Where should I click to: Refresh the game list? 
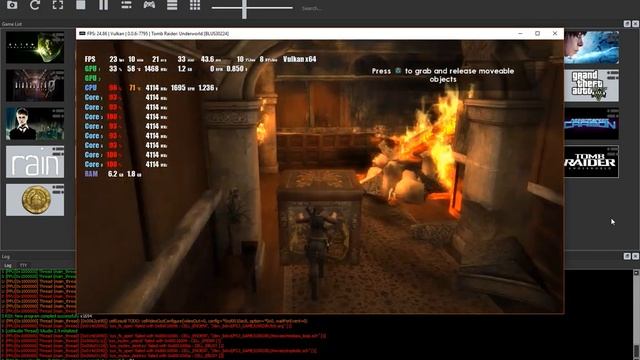35,5
